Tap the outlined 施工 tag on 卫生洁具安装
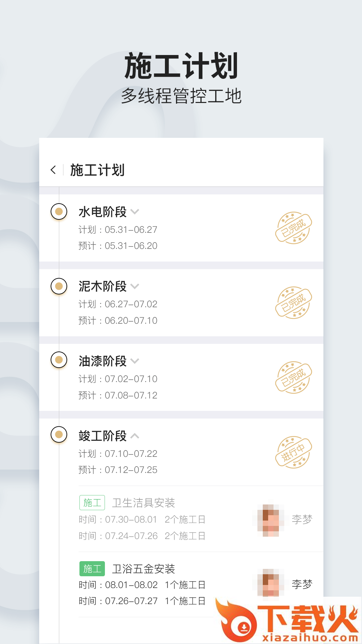This screenshot has width=362, height=644. coord(92,502)
